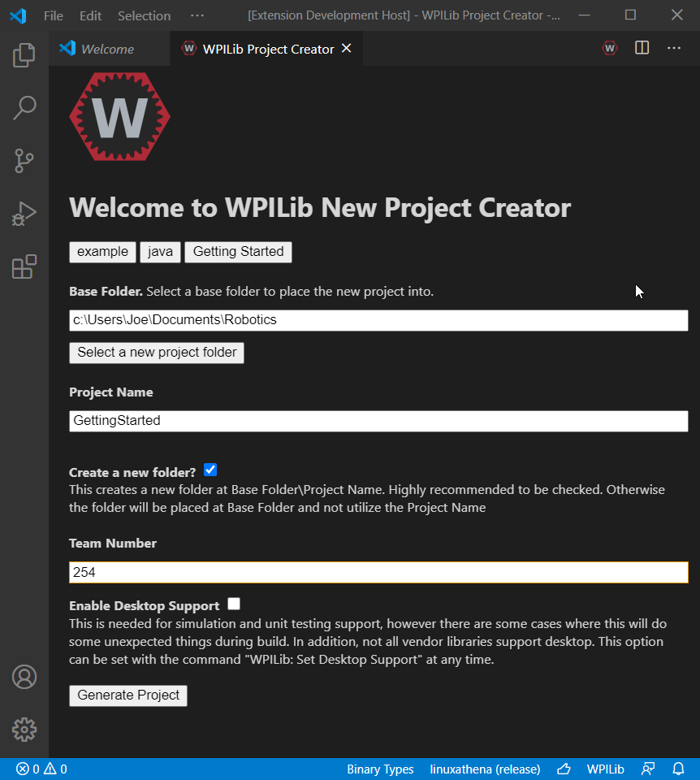Open the Accounts menu icon
Image resolution: width=700 pixels, height=780 pixels.
pyautogui.click(x=24, y=677)
